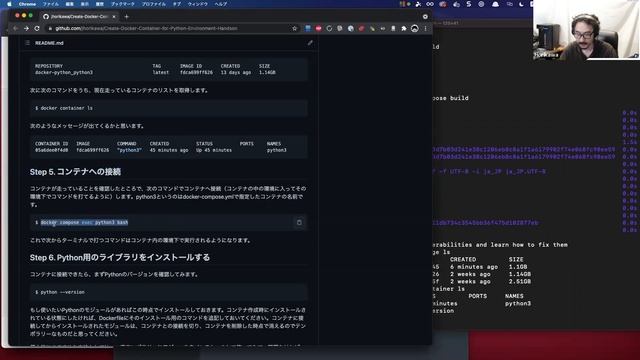Click 'python3' name in terminal output
This screenshot has height=360, width=640.
pyautogui.click(x=518, y=304)
